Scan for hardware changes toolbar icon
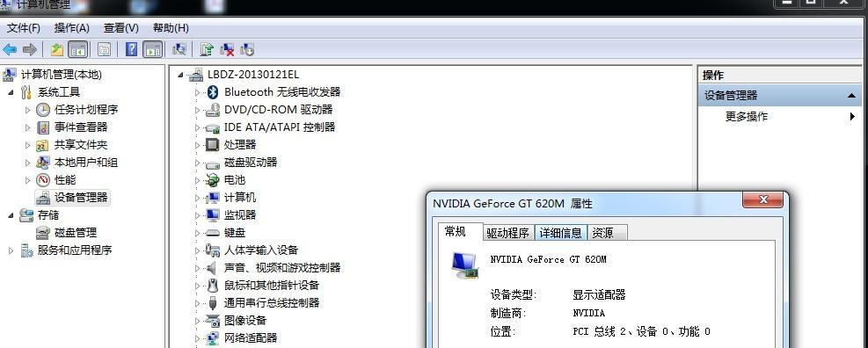The height and width of the screenshot is (348, 868). pos(179,50)
